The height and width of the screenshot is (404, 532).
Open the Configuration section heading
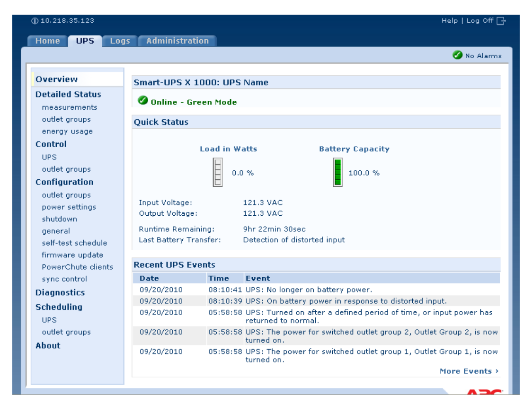point(64,182)
